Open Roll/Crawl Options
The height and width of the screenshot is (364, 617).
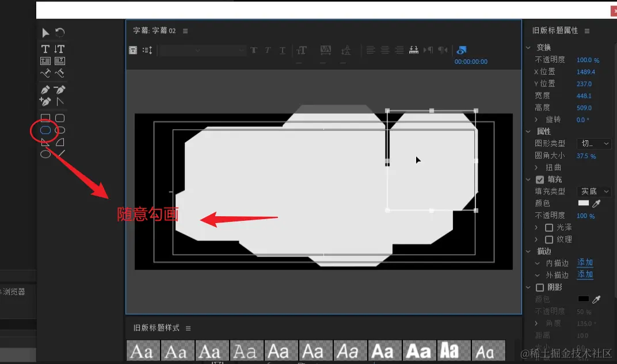click(147, 50)
